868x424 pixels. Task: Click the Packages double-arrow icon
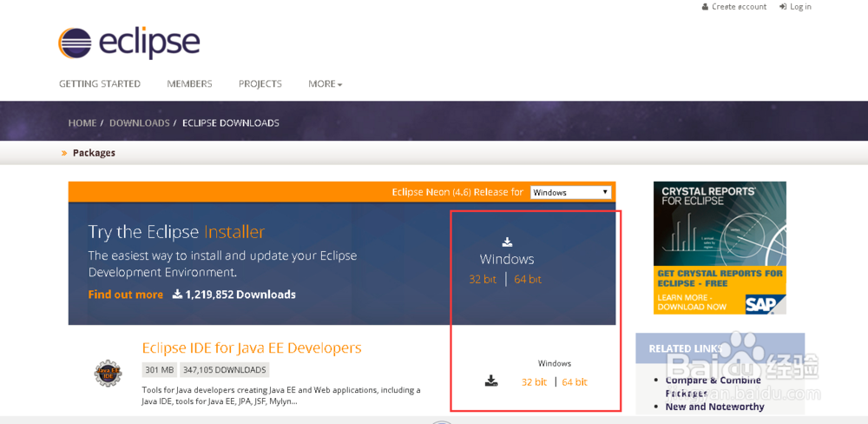[x=64, y=153]
